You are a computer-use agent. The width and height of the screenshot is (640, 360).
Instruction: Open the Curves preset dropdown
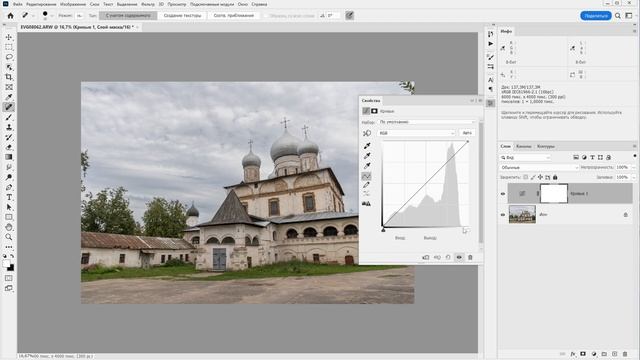pyautogui.click(x=427, y=122)
